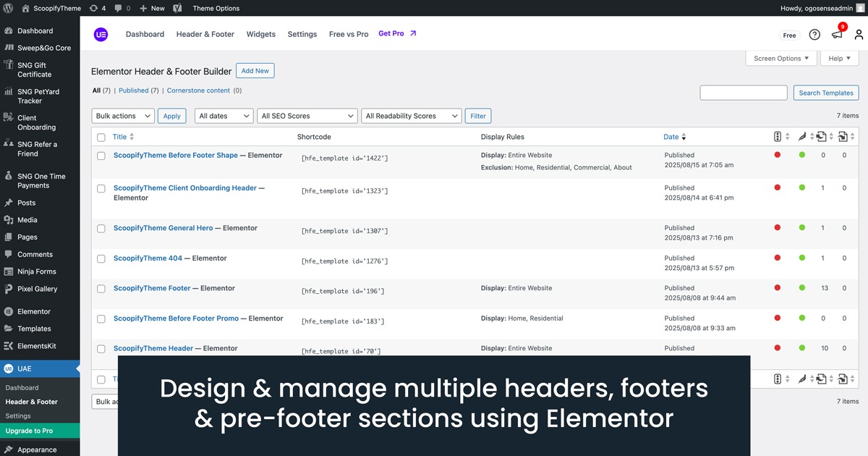Image resolution: width=868 pixels, height=456 pixels.
Task: Click the Filter button
Action: coord(478,116)
